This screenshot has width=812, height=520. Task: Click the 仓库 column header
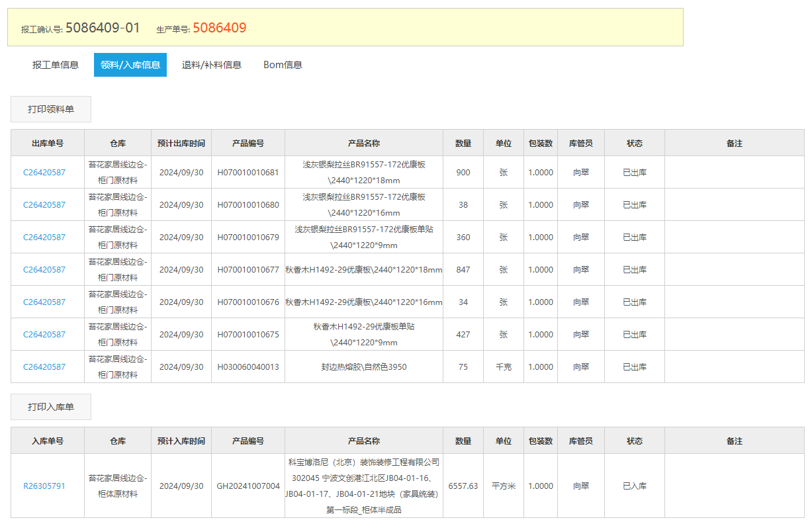click(118, 142)
